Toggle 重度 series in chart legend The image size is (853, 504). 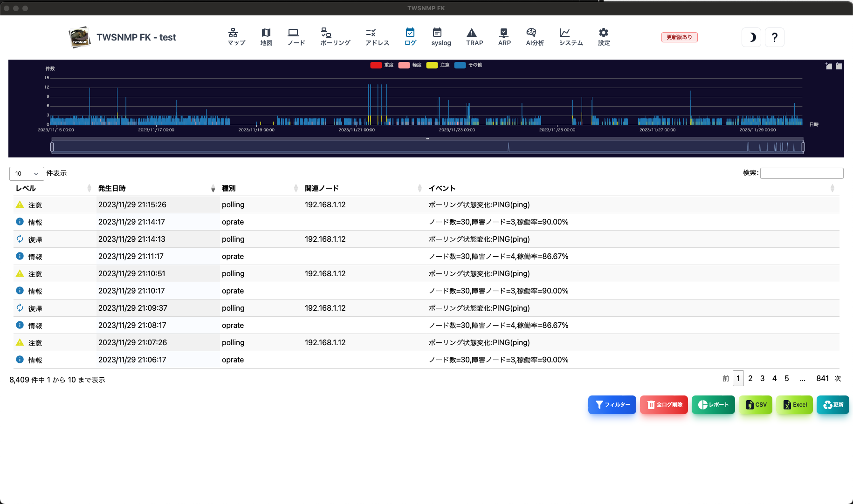tap(382, 65)
